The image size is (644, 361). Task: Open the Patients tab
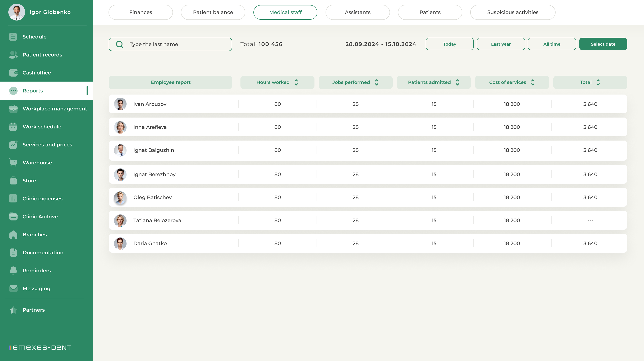click(x=430, y=12)
